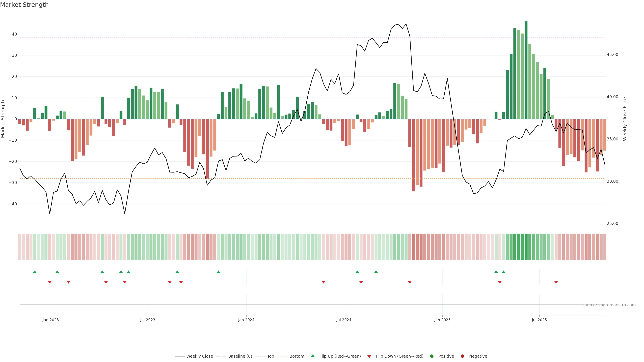Screen dimensions: 644x362
Task: Click the rightmost green Flip Up triangle marker
Action: 503,272
